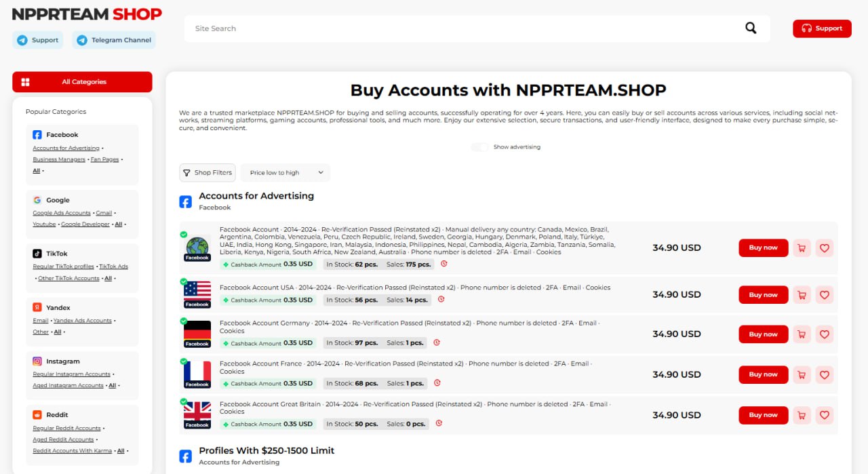Click heart icon on France account listing
This screenshot has width=868, height=474.
(x=824, y=374)
